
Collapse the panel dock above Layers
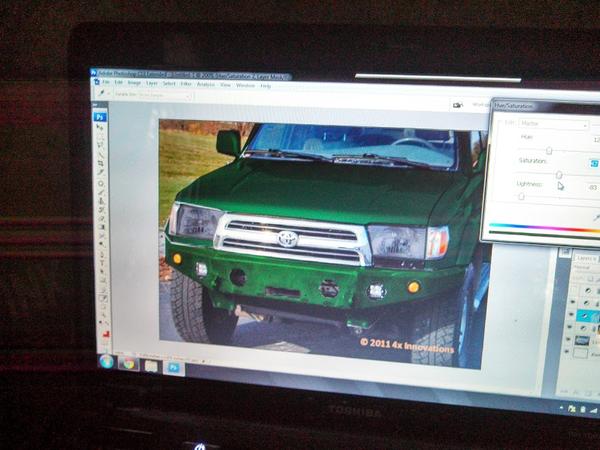click(565, 252)
